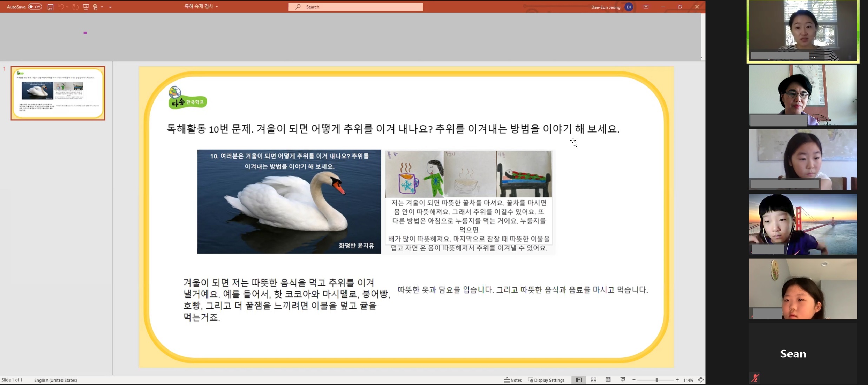Screen dimensions: 868x385
Task: Fit slide to current window
Action: (x=701, y=380)
